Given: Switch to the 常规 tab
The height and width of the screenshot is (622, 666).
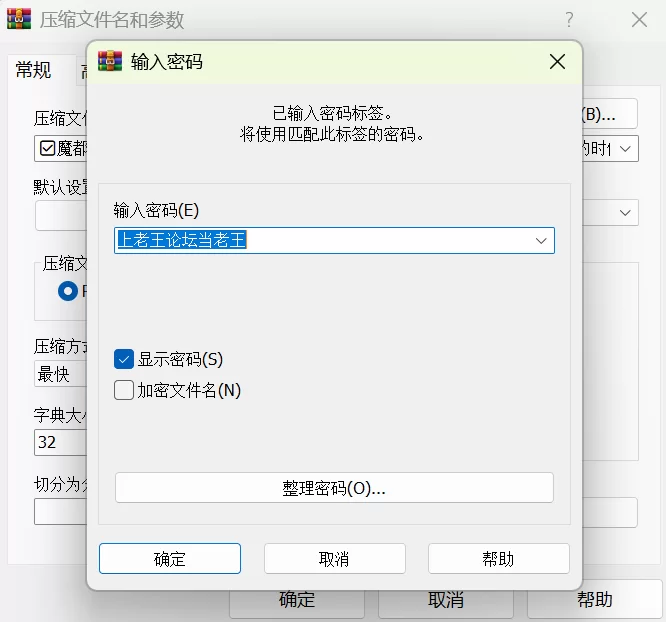Looking at the screenshot, I should 33,70.
